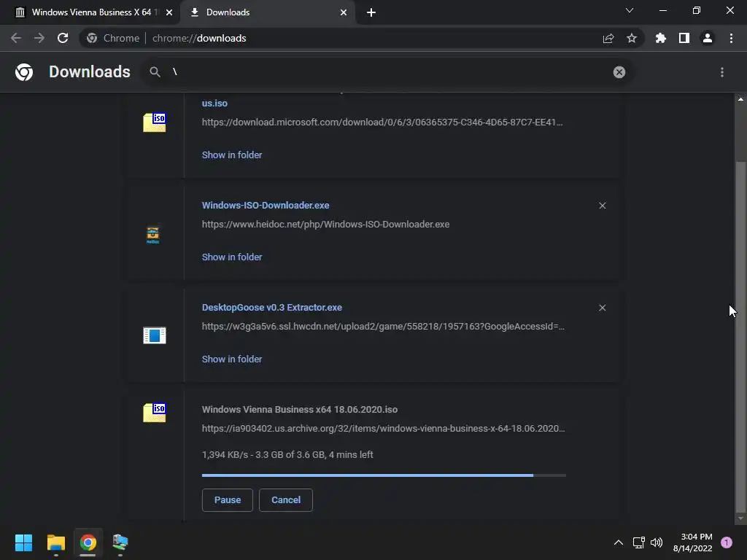747x560 pixels.
Task: Remove Windows-ISO-Downloader.exe from list
Action: 602,206
